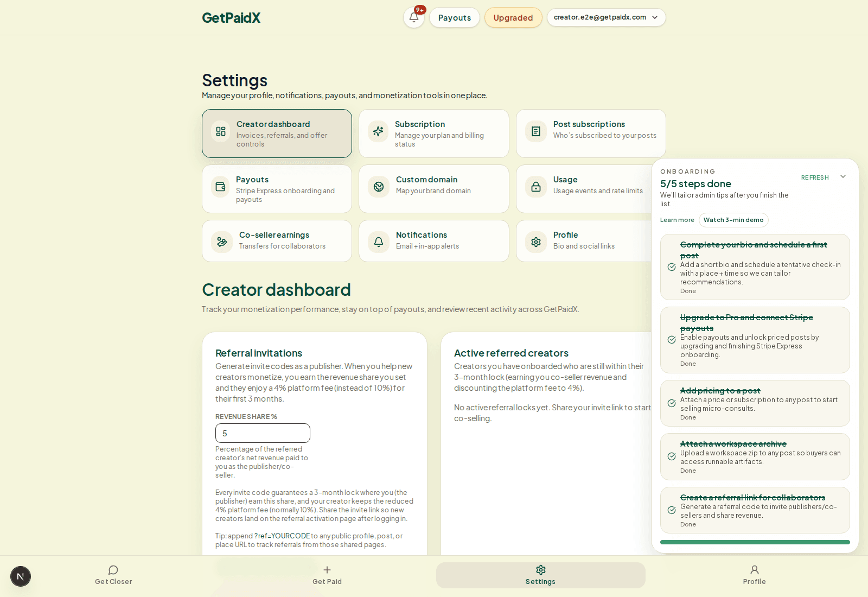Screen dimensions: 868x597
Task: Click the Creator dashboard grid icon
Action: (221, 131)
